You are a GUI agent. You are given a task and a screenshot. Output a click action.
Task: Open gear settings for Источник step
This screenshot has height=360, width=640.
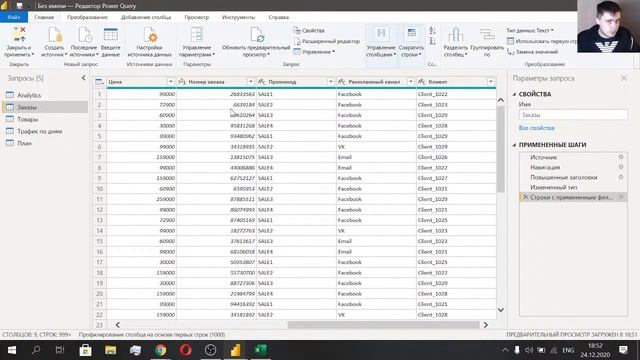pyautogui.click(x=621, y=157)
